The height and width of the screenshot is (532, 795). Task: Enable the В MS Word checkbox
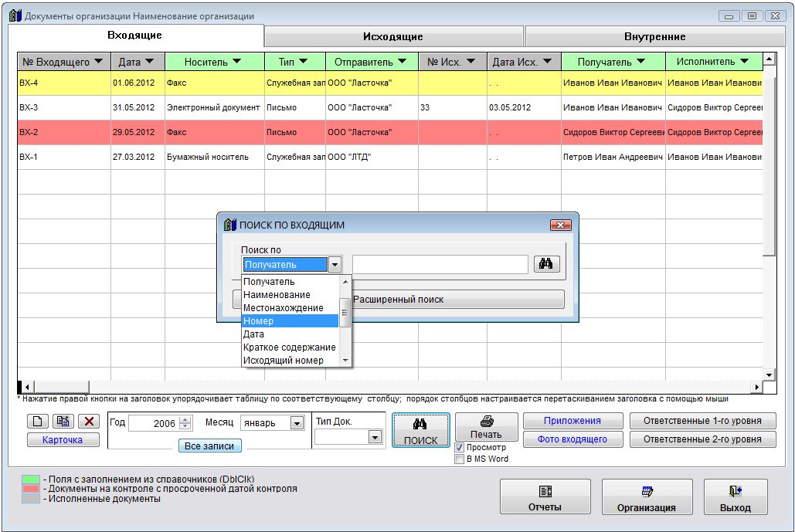pyautogui.click(x=459, y=459)
